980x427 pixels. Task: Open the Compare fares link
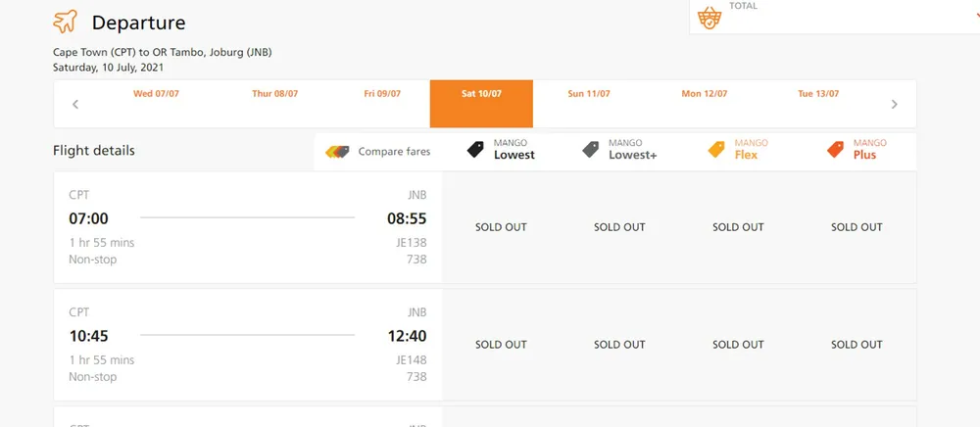pyautogui.click(x=394, y=151)
